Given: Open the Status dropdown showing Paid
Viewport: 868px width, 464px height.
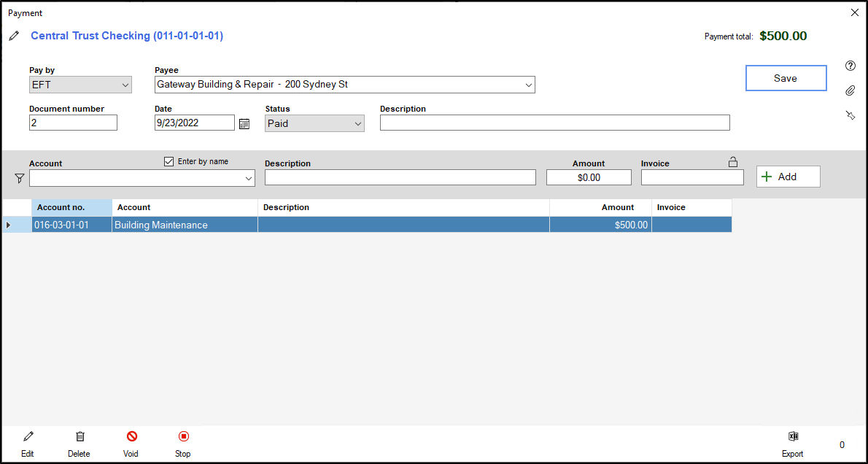Looking at the screenshot, I should click(314, 123).
